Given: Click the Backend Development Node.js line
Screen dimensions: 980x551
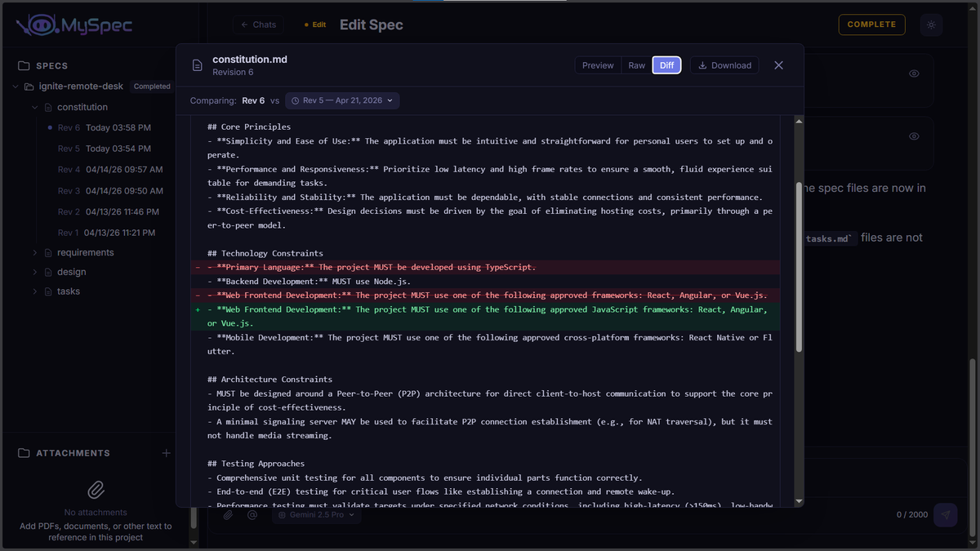Looking at the screenshot, I should (310, 282).
